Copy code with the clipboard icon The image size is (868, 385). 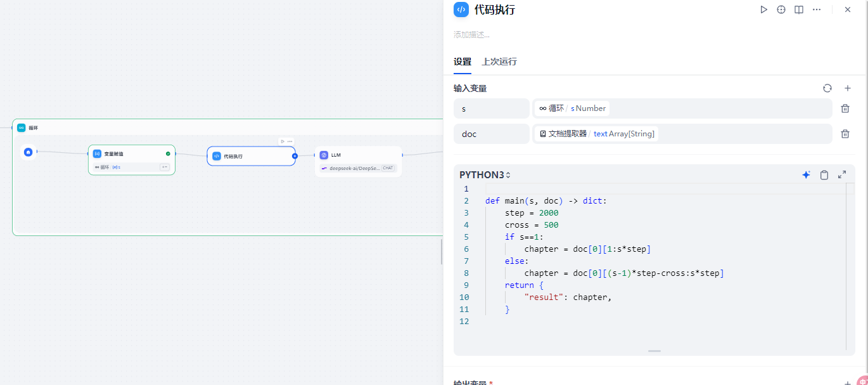pos(824,175)
